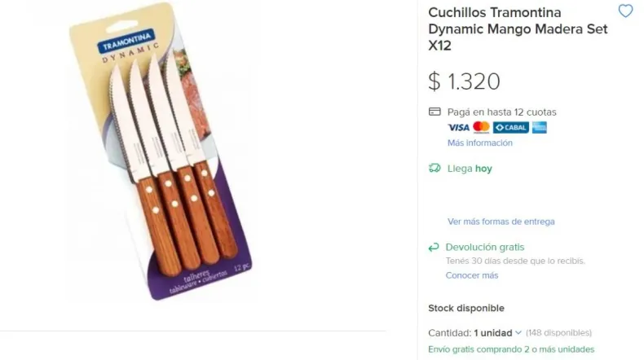Click the delivery truck icon

pyautogui.click(x=434, y=169)
